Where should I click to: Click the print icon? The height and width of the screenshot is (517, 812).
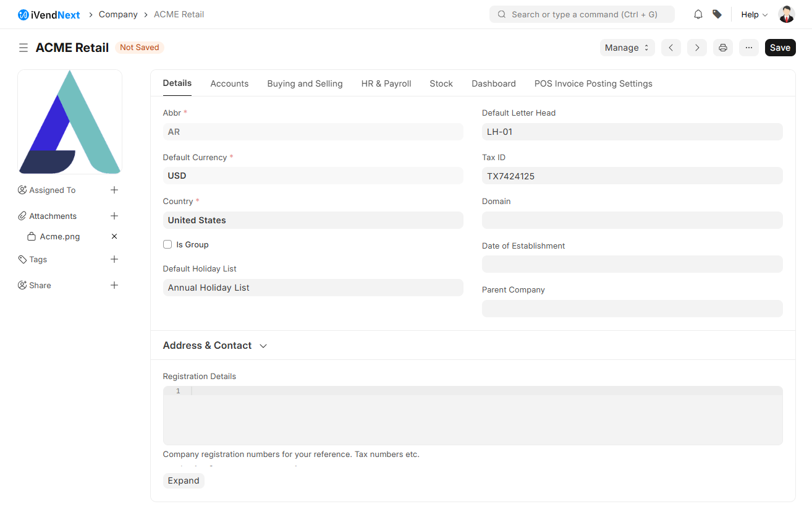(723, 48)
